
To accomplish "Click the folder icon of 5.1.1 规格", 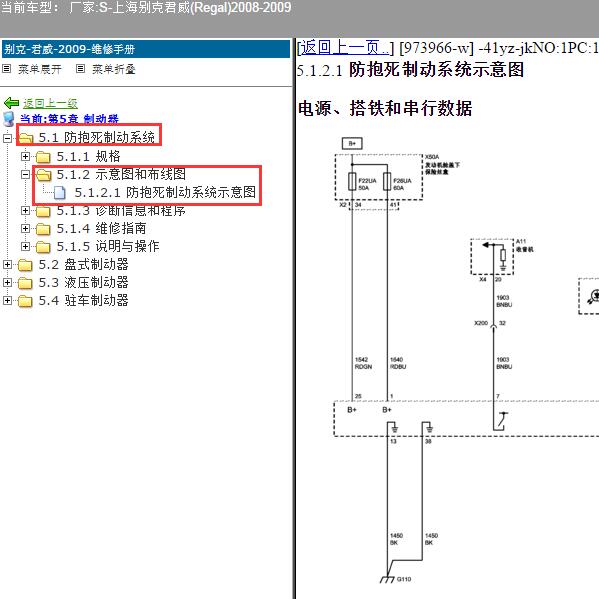I will [x=43, y=157].
